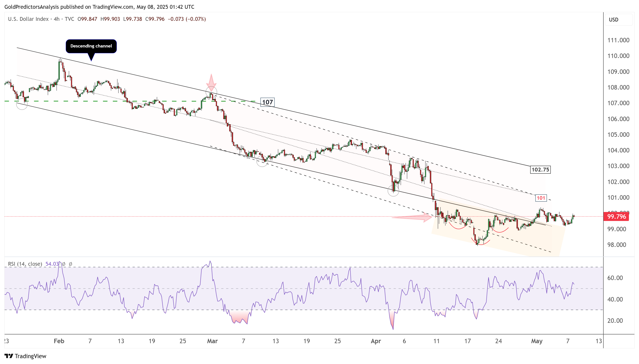Click the red 99.796 current price tag
This screenshot has height=364, width=639.
[617, 216]
